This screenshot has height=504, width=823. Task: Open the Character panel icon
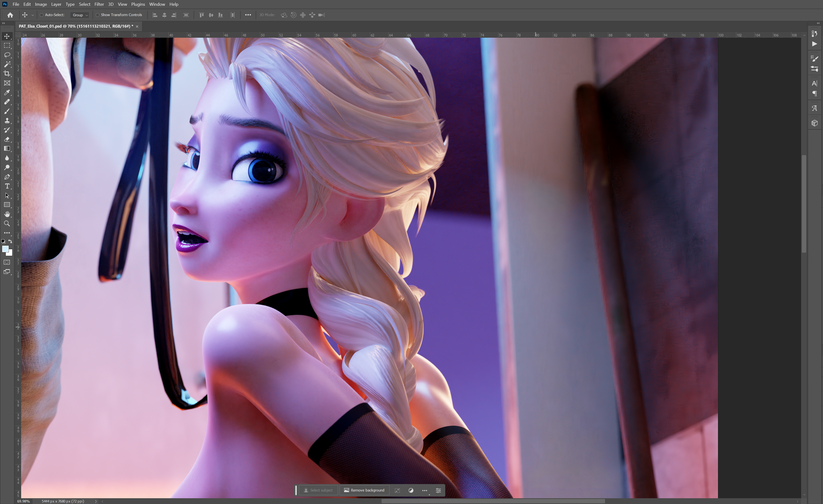tap(815, 83)
